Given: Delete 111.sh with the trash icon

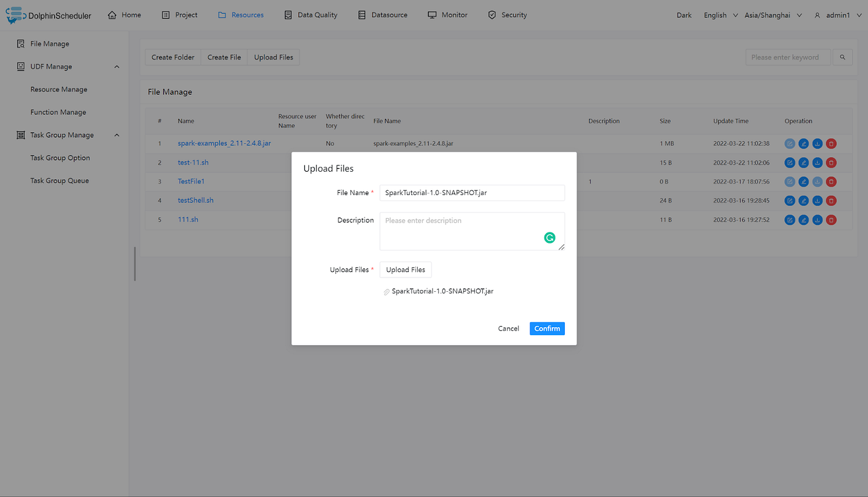Looking at the screenshot, I should click(x=831, y=219).
